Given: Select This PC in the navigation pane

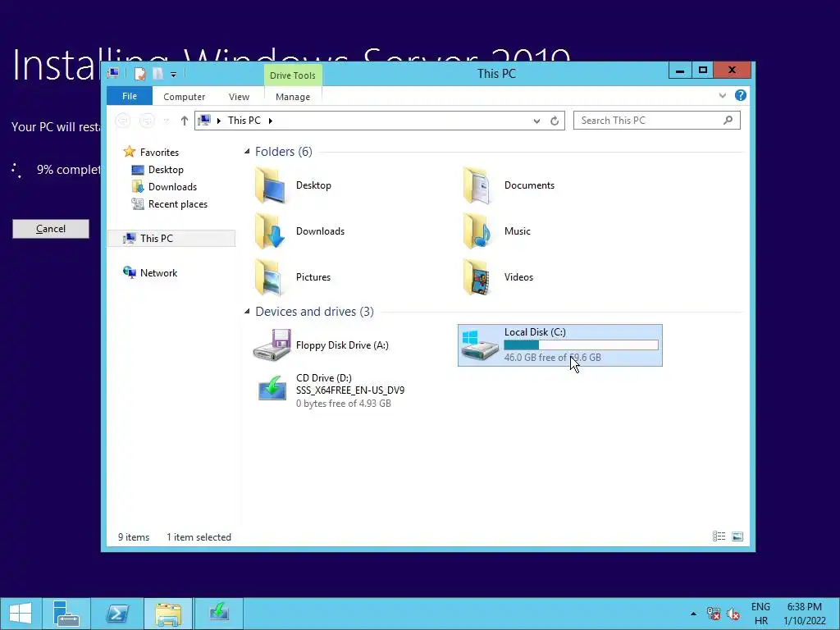Looking at the screenshot, I should [x=171, y=239].
